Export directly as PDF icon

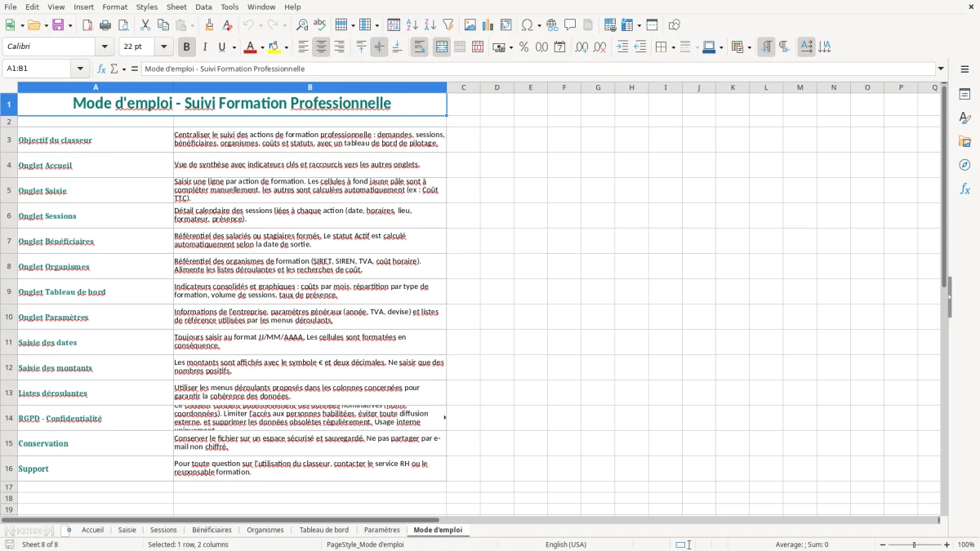87,25
